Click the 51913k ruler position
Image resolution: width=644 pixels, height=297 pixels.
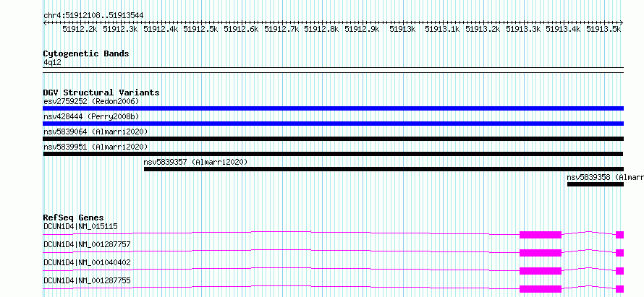[402, 29]
